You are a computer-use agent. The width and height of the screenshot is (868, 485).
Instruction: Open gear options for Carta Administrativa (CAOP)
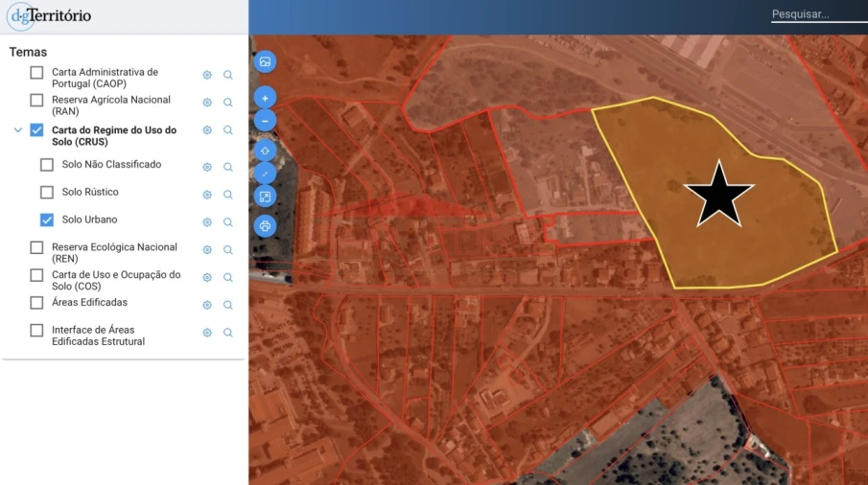[207, 75]
